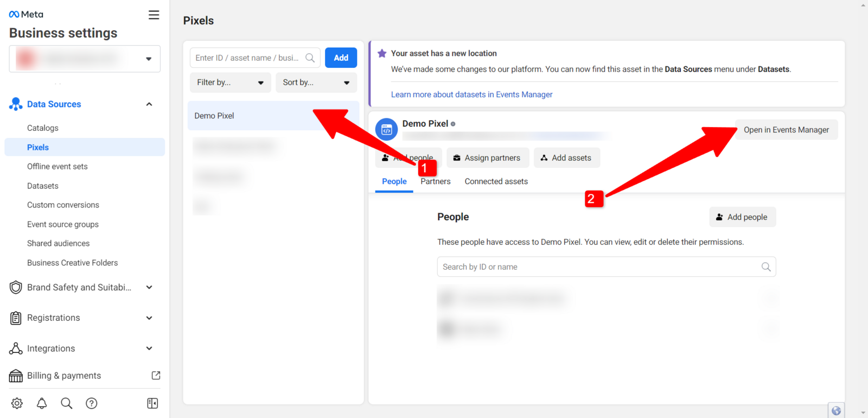The image size is (868, 418).
Task: Open the Filter by dropdown
Action: [x=230, y=83]
